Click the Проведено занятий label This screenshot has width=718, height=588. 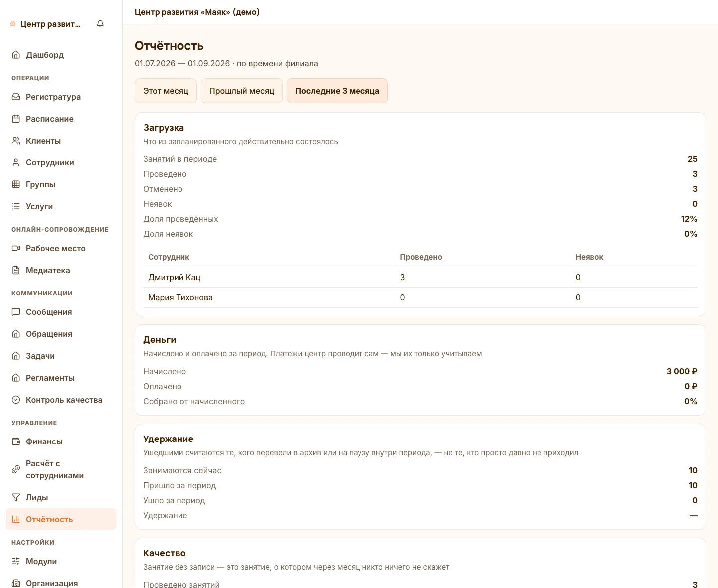(x=181, y=584)
